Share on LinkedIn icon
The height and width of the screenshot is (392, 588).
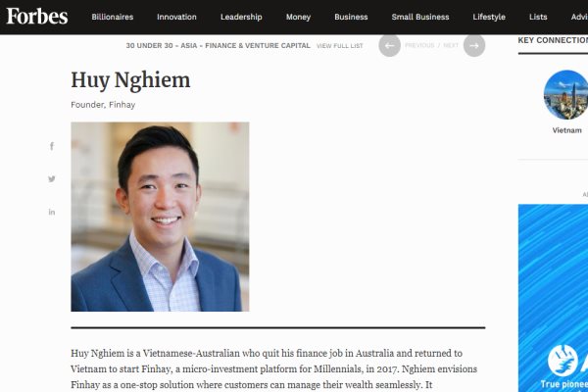pos(52,213)
